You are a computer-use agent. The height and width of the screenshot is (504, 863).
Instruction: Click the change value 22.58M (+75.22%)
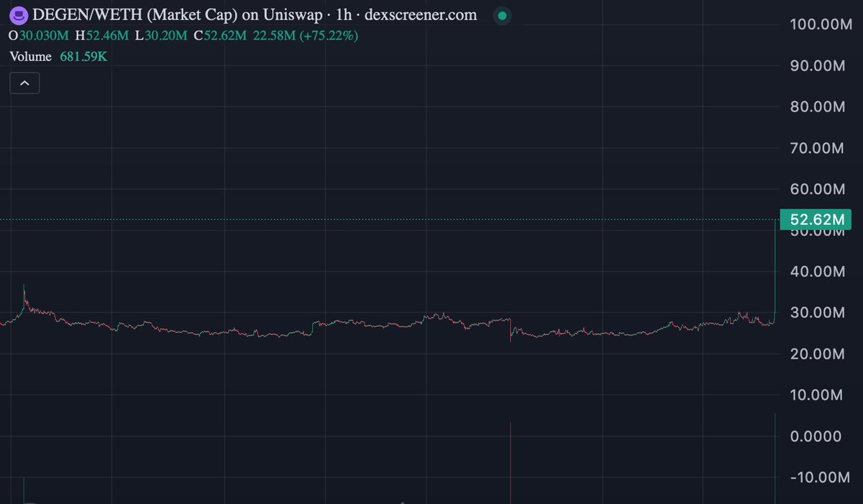click(307, 35)
